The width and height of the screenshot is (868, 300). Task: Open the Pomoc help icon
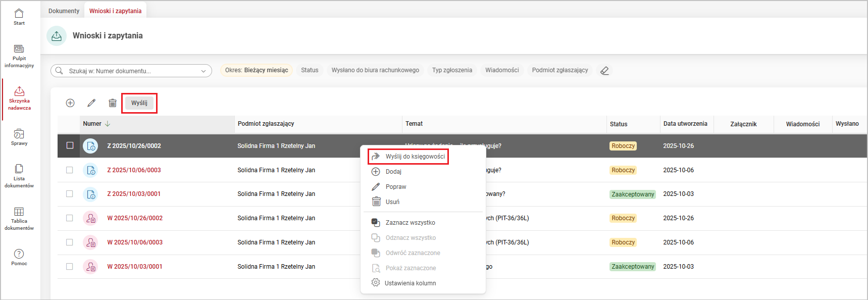coord(19,257)
